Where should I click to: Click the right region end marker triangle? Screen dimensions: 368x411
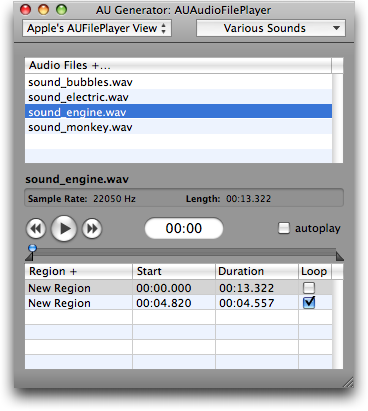(340, 256)
